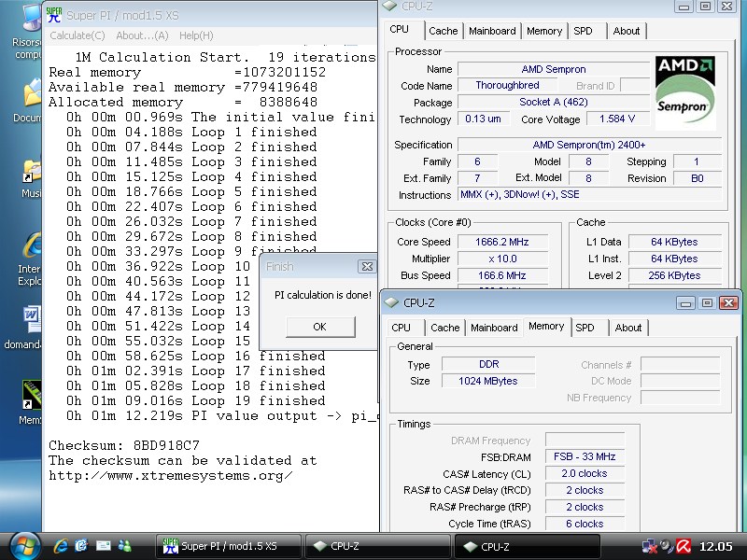Click the Checksum: 8BD918C7 line
Screen dimensions: 747x560
pos(124,446)
